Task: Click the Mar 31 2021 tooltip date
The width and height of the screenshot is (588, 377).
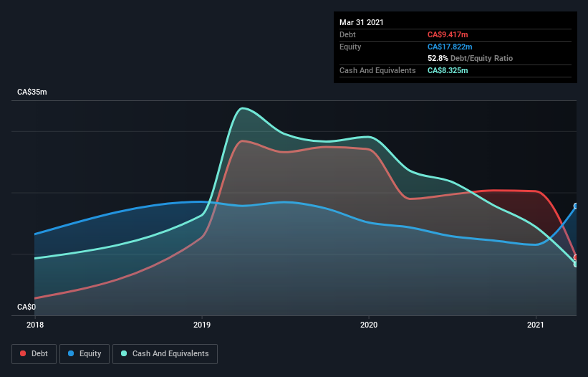Action: tap(362, 22)
